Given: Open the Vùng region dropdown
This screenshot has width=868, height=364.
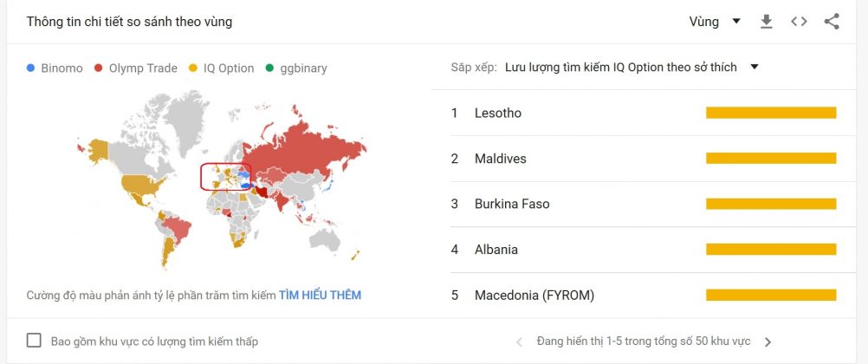Looking at the screenshot, I should tap(715, 22).
